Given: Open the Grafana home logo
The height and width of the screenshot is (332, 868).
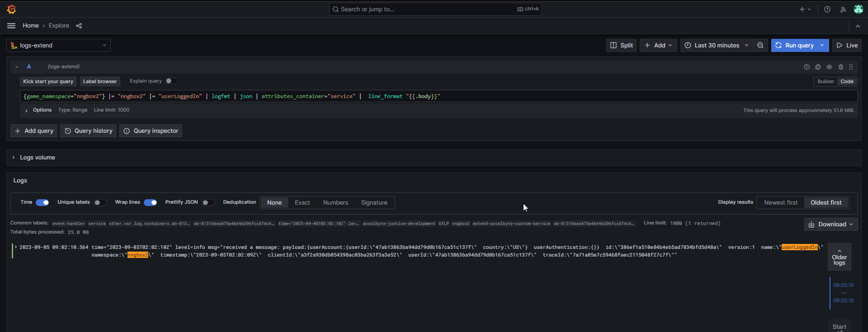Looking at the screenshot, I should [11, 9].
